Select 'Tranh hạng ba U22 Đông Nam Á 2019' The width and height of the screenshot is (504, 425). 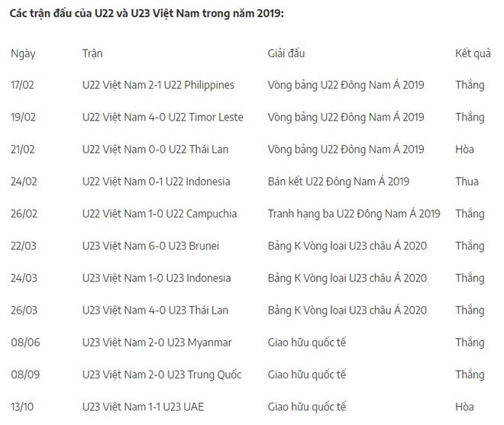tap(354, 214)
